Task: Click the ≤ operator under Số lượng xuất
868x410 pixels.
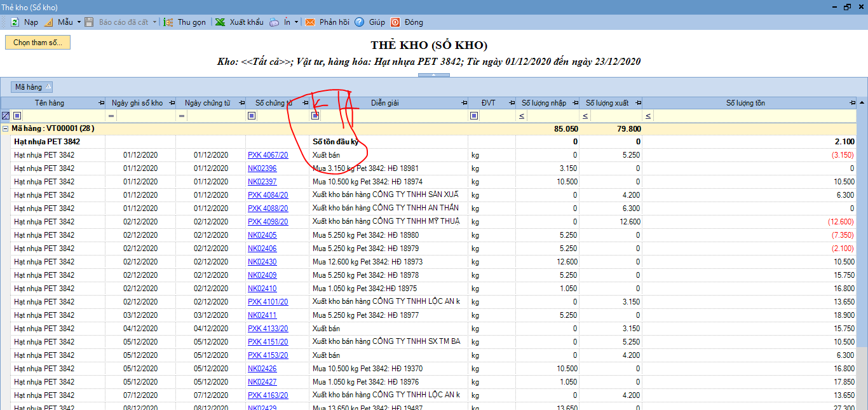Action: click(585, 116)
